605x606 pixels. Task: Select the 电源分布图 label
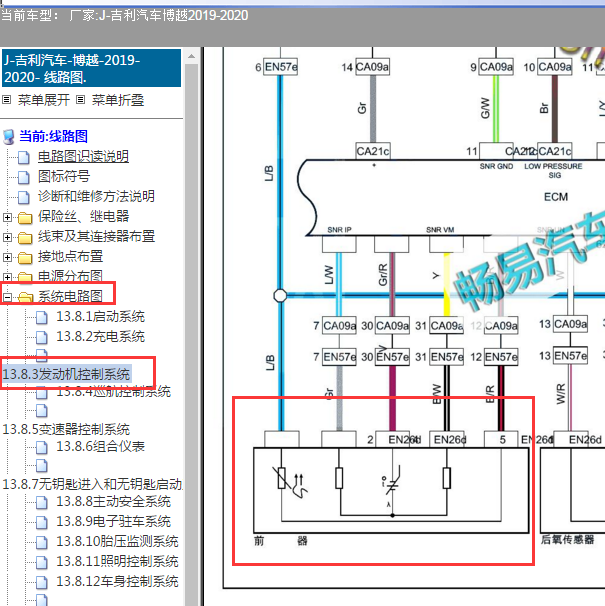(x=70, y=276)
